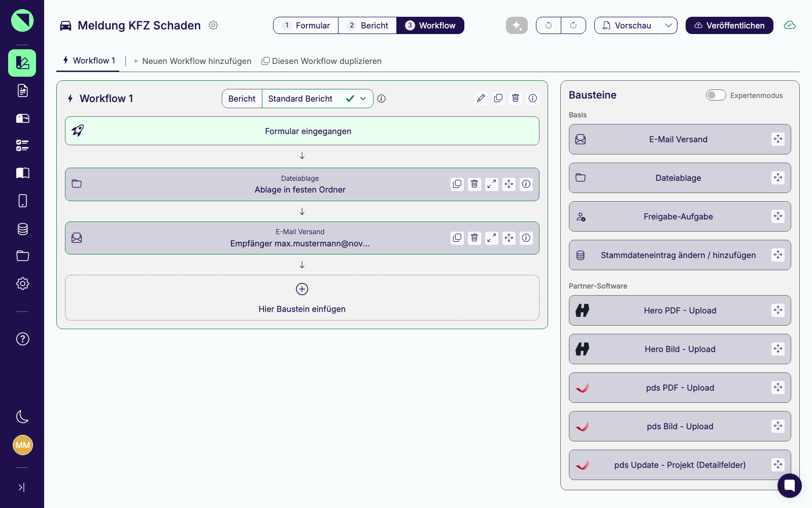
Task: Open the Vorschau dropdown arrow
Action: 668,25
